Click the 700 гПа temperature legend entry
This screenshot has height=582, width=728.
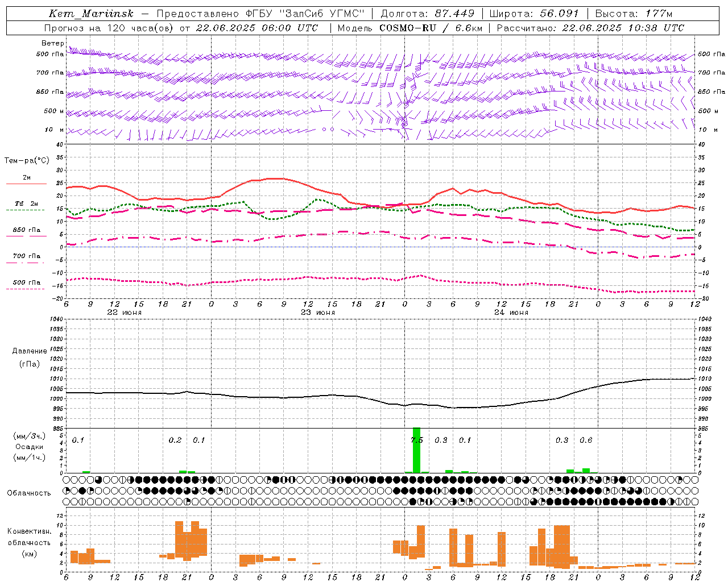click(x=26, y=256)
